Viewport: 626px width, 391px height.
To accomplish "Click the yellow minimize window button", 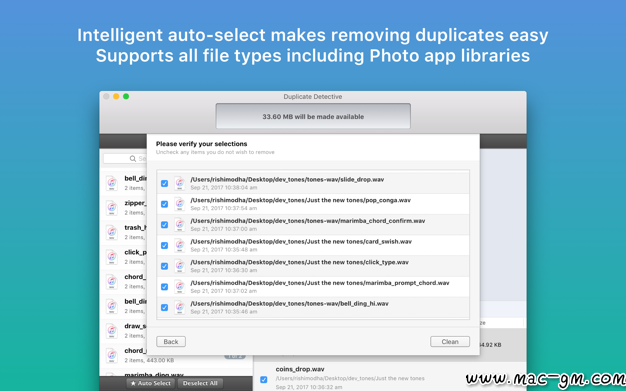I will 116,96.
